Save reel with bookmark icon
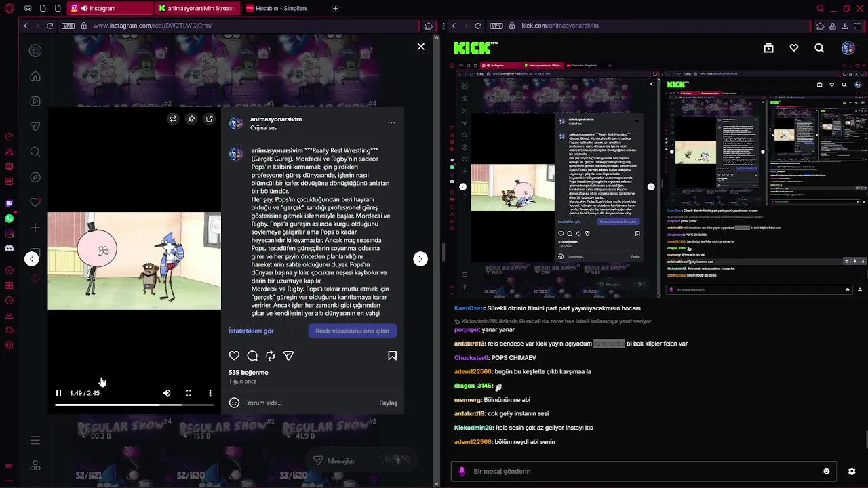 click(392, 356)
